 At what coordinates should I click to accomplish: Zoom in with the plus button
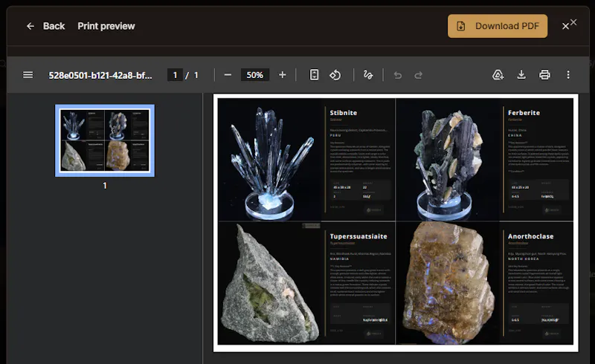(283, 75)
